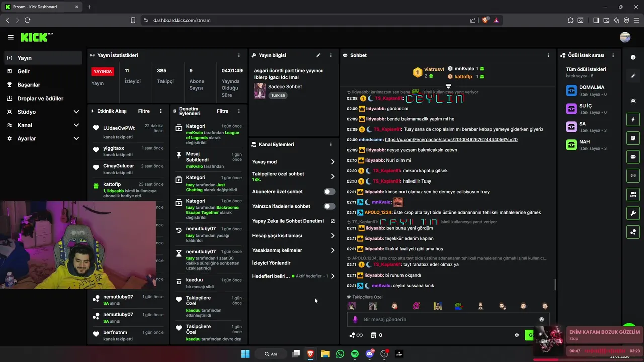Open Etkinlik Akışı three-dot options
Screen dimensions: 644x362
pos(160,111)
